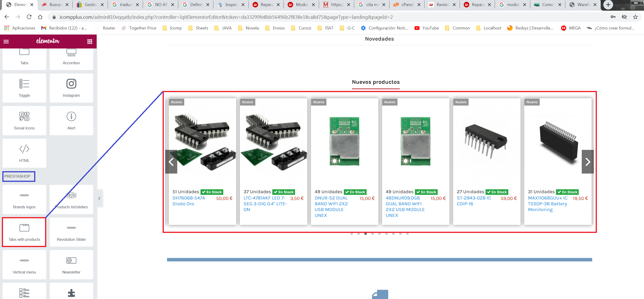Image resolution: width=644 pixels, height=299 pixels.
Task: Click the Novedades section heading
Action: (379, 39)
